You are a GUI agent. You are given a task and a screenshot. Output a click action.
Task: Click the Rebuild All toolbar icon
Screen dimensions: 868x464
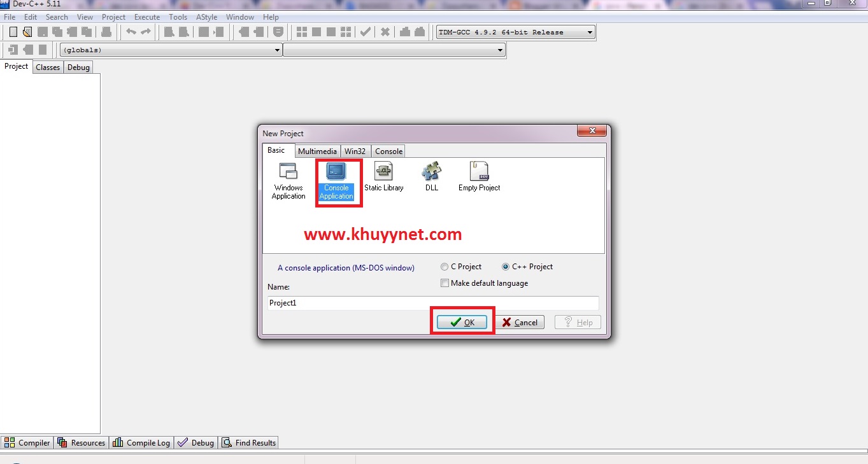346,32
